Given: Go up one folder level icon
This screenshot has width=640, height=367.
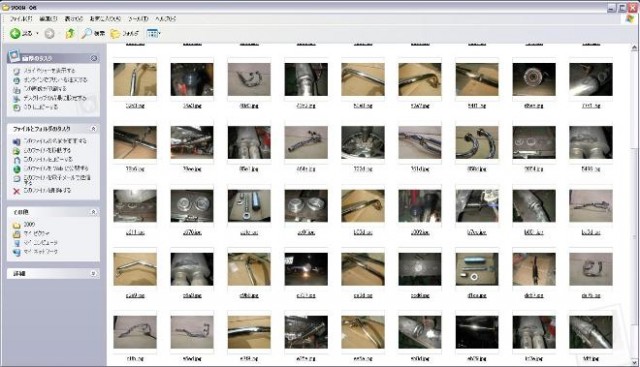Looking at the screenshot, I should [70, 33].
